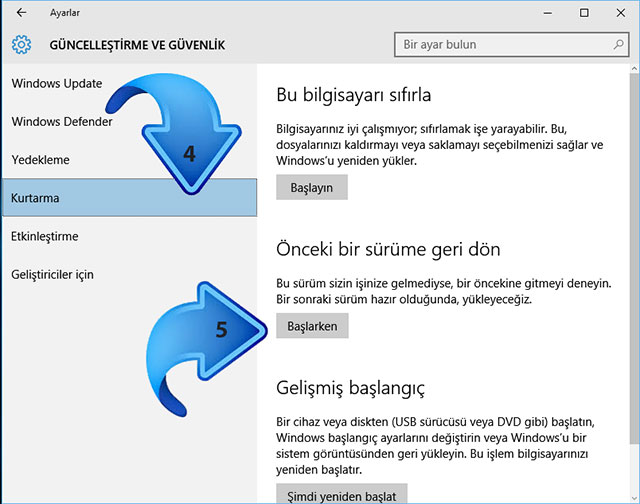Image resolution: width=640 pixels, height=504 pixels.
Task: Click Şimdi yeniden başlat button
Action: pyautogui.click(x=342, y=494)
